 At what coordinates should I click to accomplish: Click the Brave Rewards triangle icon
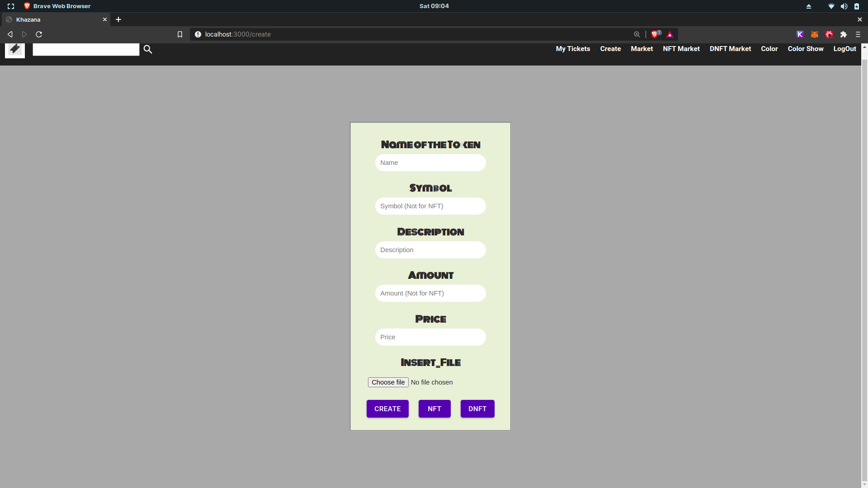coord(670,34)
